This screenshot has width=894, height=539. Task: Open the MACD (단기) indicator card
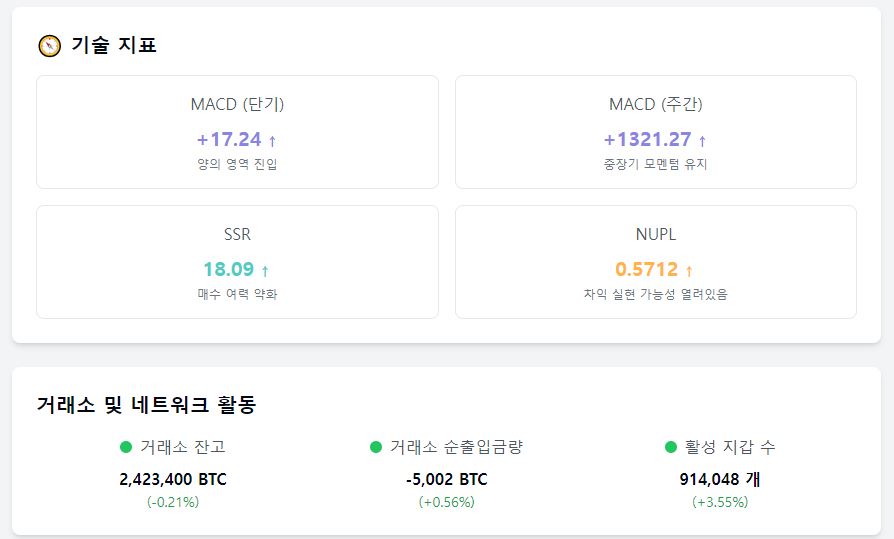coord(237,132)
